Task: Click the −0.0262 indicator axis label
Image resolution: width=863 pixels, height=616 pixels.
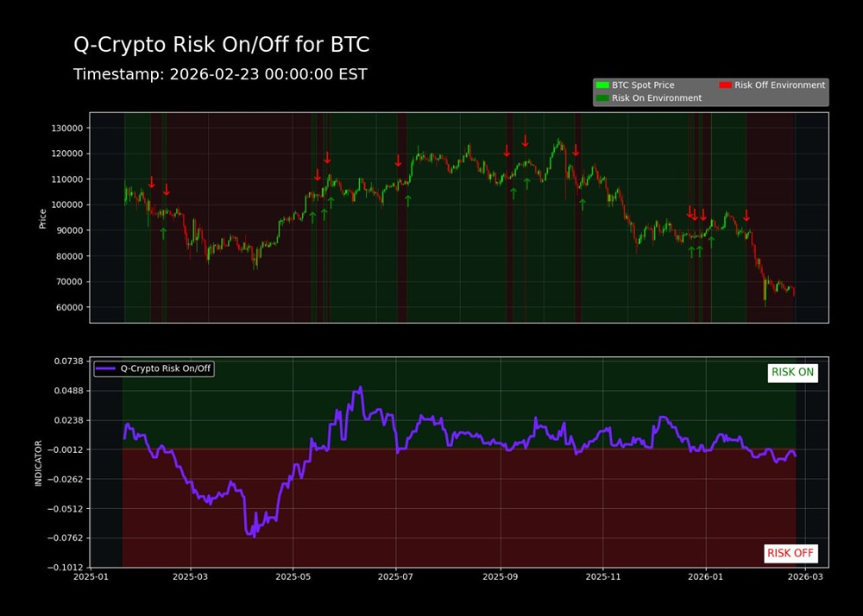Action: tap(66, 479)
